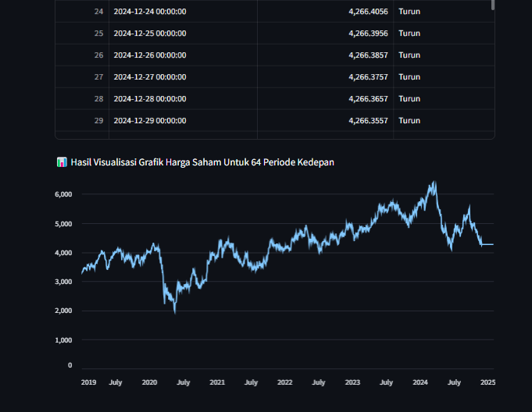
Task: Click the 6,000 y-axis label
Action: click(63, 194)
